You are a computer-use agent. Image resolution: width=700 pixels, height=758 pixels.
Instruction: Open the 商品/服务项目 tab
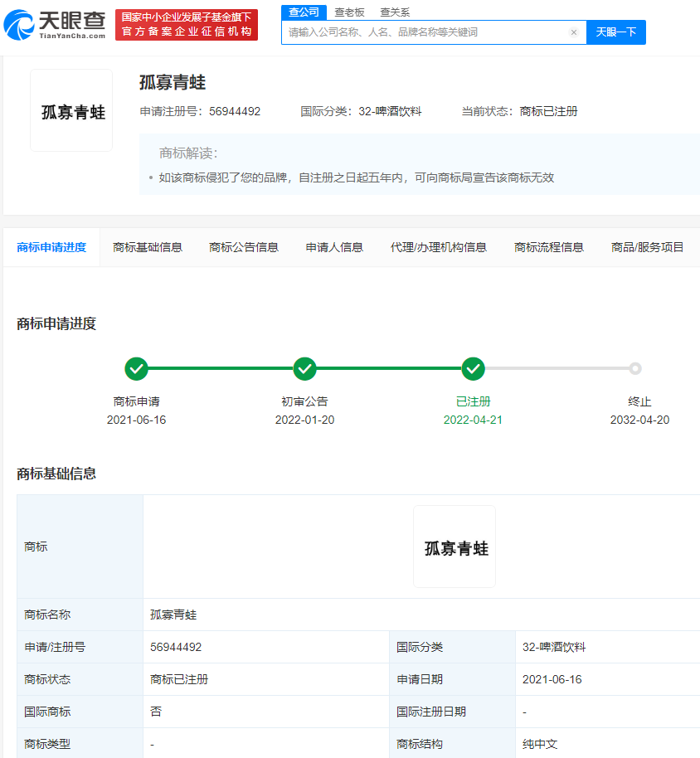click(647, 247)
